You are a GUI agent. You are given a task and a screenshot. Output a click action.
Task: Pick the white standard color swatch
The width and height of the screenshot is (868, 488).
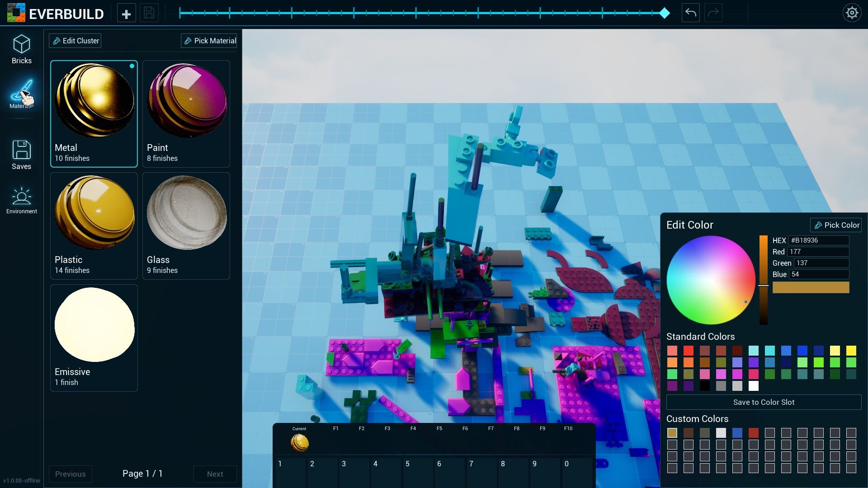(754, 386)
